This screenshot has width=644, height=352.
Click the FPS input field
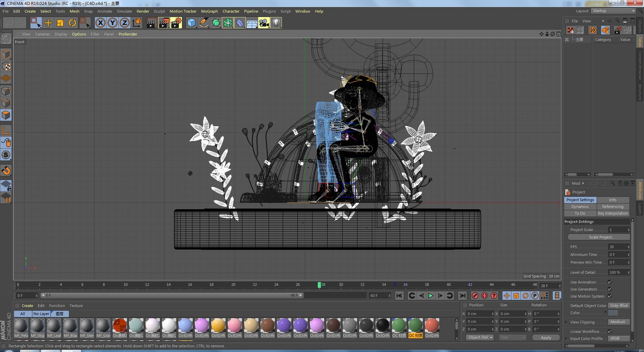(x=619, y=247)
